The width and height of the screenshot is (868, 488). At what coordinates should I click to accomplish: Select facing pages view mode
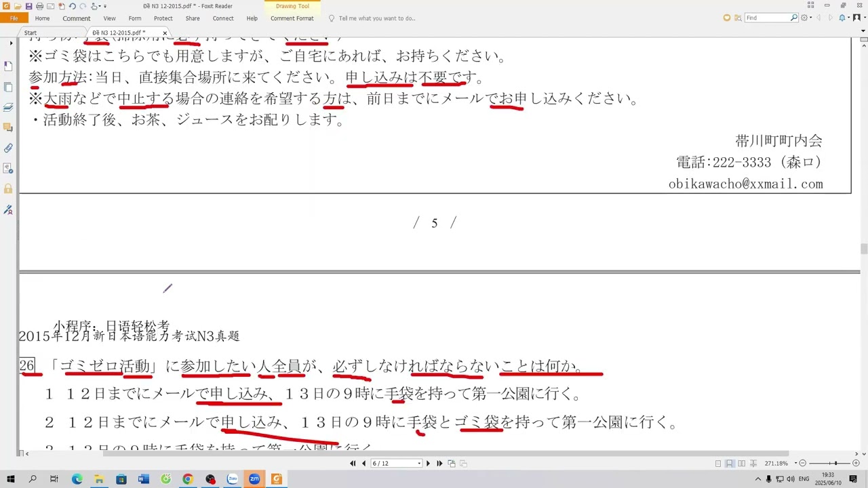coord(741,463)
